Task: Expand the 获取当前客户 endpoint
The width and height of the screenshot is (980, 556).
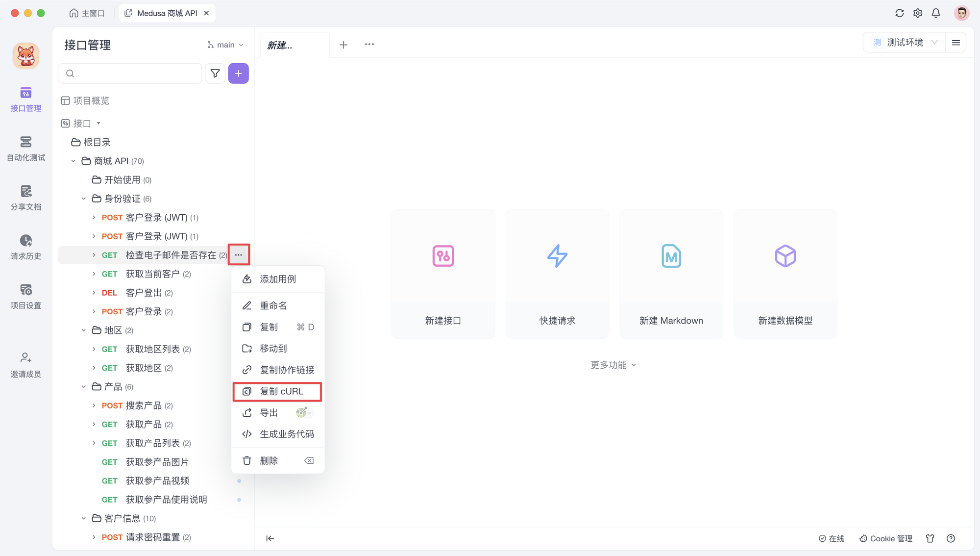Action: click(x=94, y=274)
